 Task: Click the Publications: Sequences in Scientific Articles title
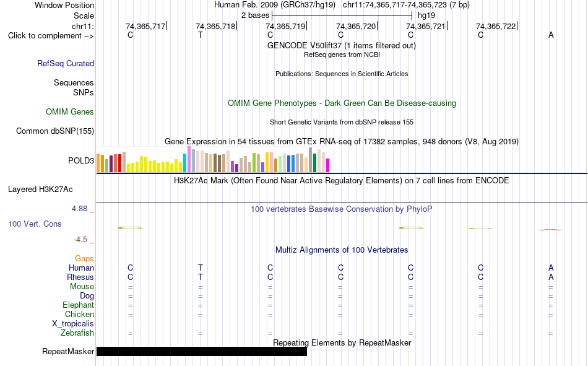click(342, 74)
